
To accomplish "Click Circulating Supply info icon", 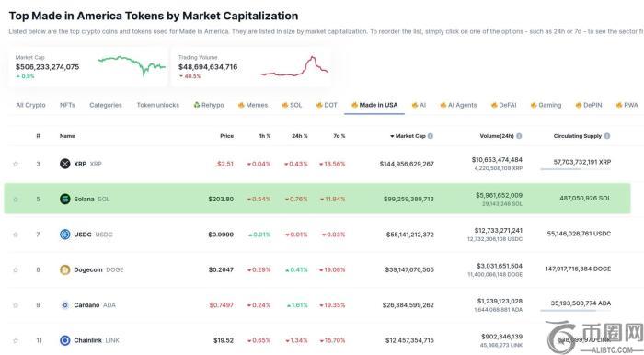I will click(x=606, y=136).
